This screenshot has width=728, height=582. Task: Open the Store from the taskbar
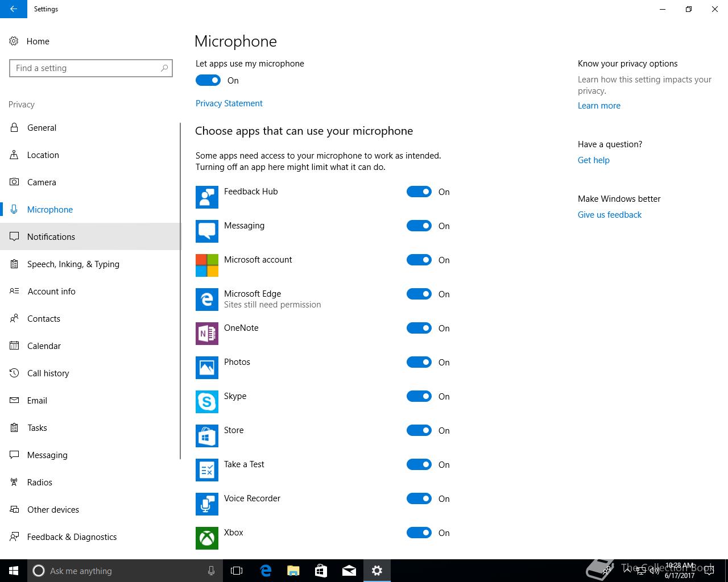tap(321, 571)
